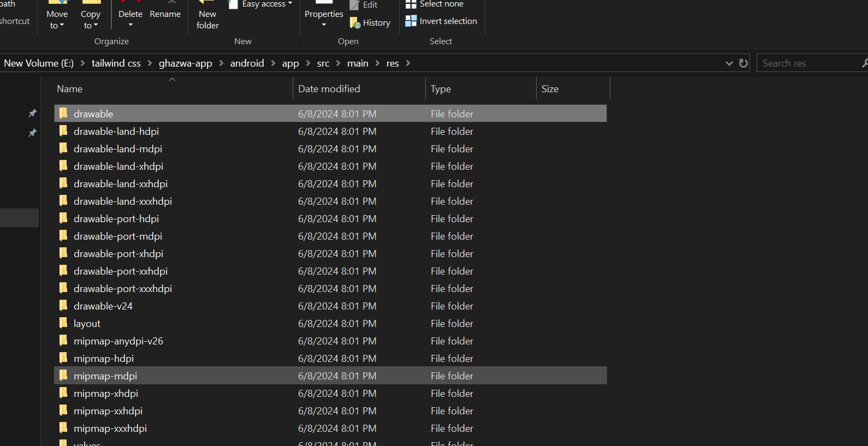Click the layout folder icon
The image size is (868, 446).
(63, 323)
